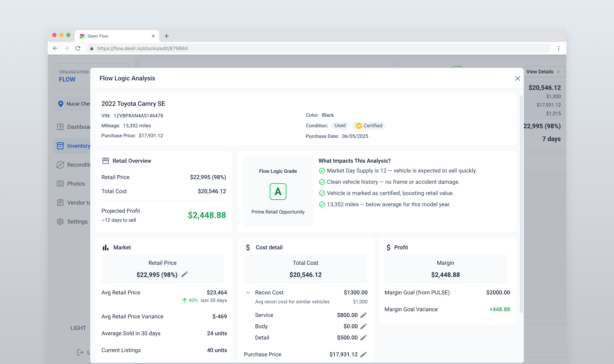Viewport: 614px width, 364px height.
Task: Open a new browser tab
Action: (x=167, y=36)
